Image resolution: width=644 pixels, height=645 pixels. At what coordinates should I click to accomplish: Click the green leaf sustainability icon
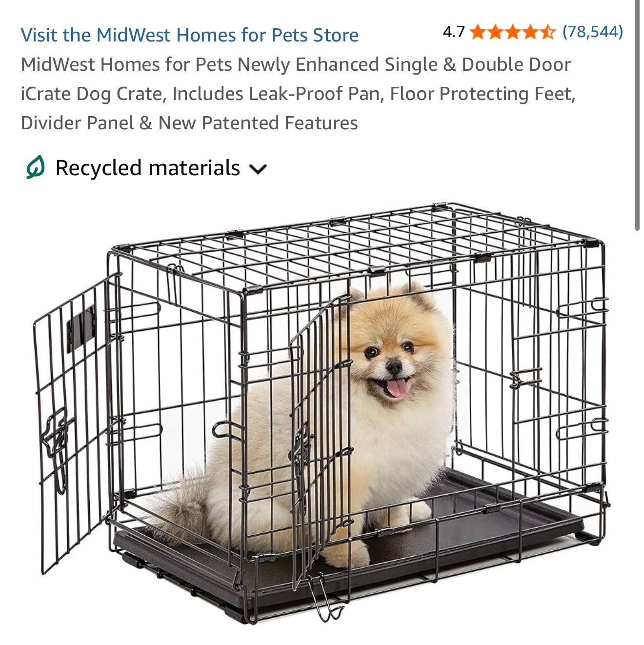click(35, 168)
